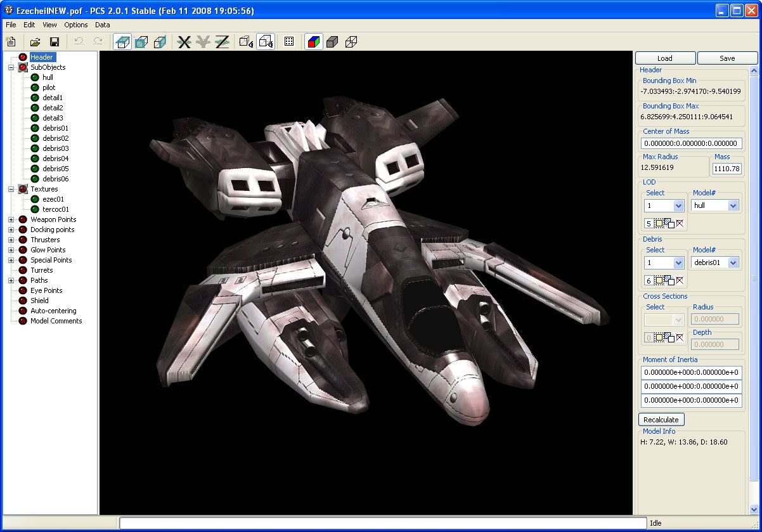Screen dimensions: 762x532
Task: Click the Undo arrow toolbar icon
Action: coord(79,42)
